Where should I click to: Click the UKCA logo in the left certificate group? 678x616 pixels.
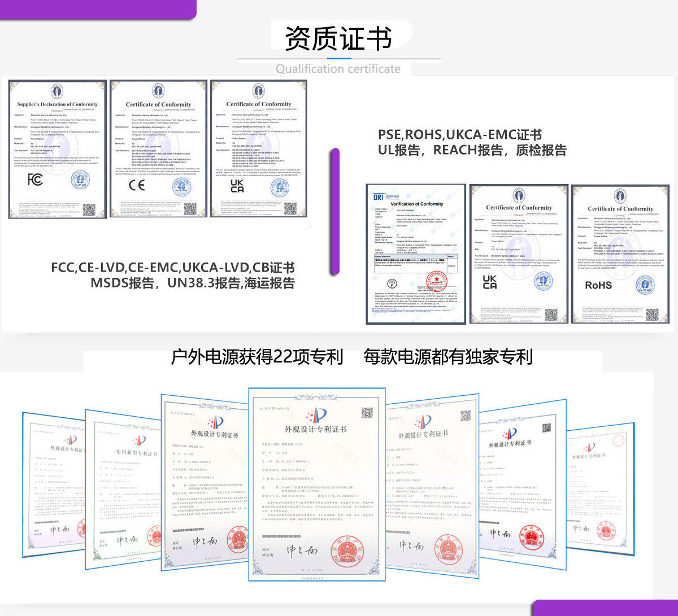[x=237, y=186]
